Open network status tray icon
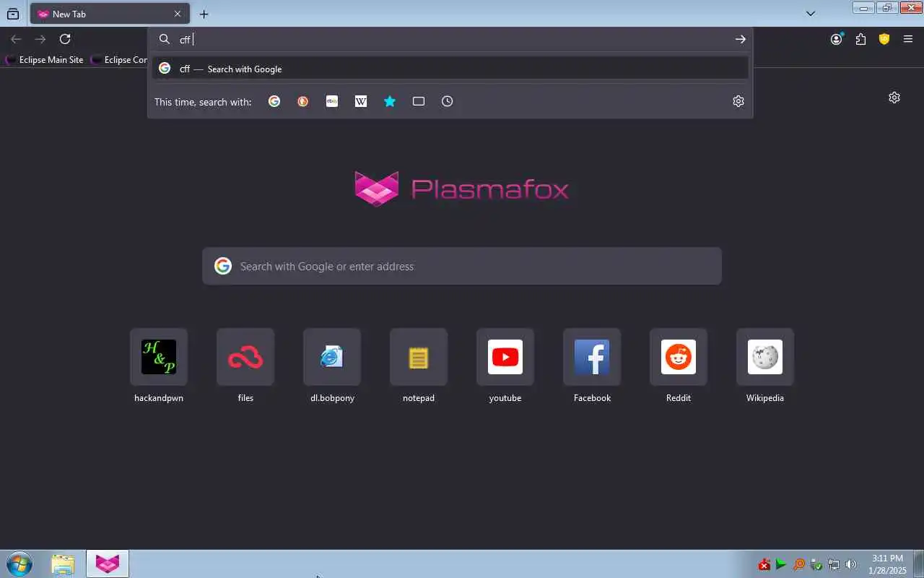 pos(834,564)
